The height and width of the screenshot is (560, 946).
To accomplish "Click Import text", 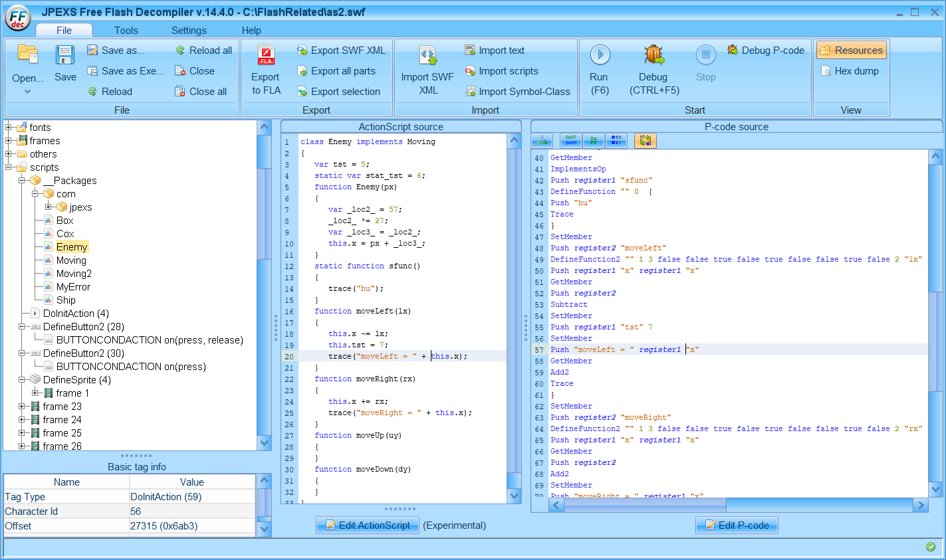I will [x=495, y=50].
